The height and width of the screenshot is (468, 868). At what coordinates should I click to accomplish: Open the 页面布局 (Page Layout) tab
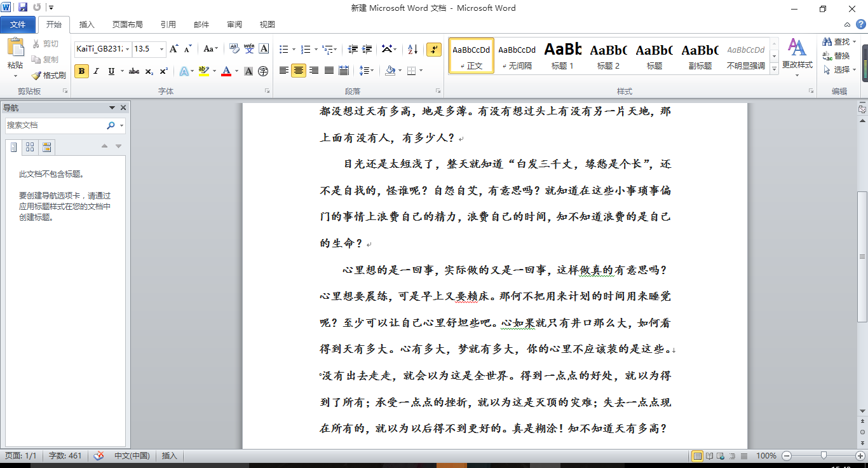click(127, 25)
